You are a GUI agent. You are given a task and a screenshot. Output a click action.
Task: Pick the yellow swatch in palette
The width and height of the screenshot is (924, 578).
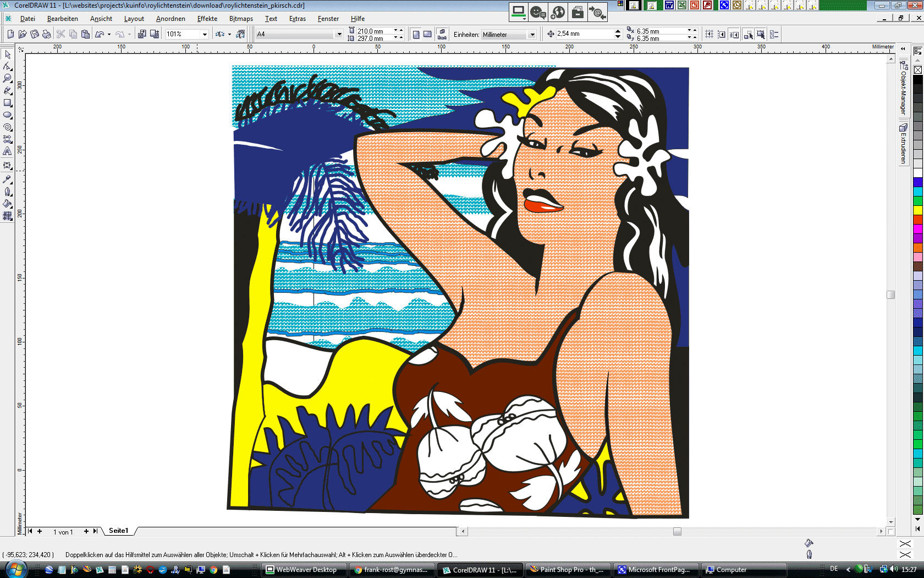917,210
